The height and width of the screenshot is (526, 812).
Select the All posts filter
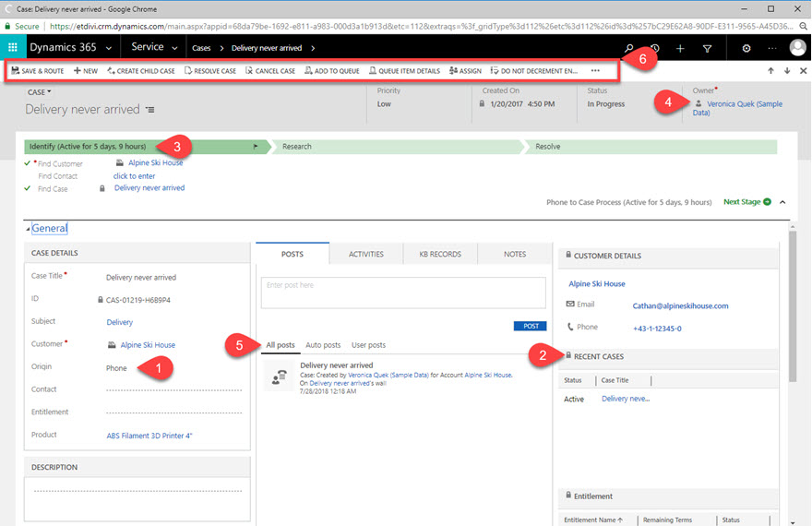click(x=281, y=345)
